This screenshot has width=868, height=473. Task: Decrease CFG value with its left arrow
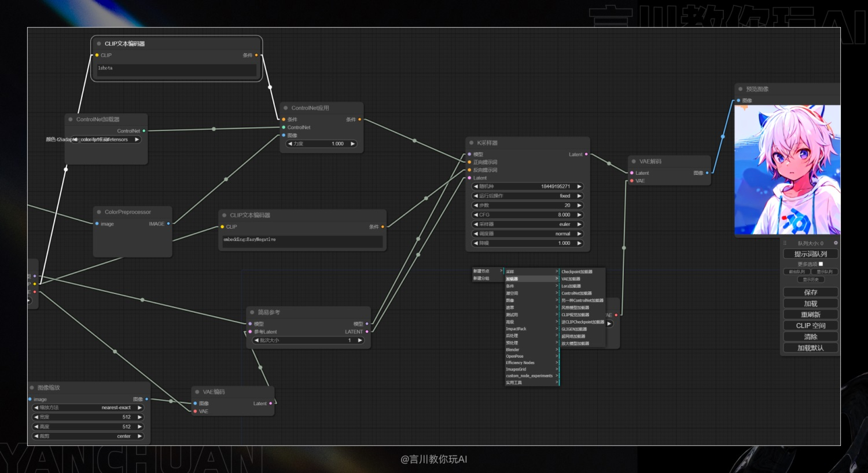click(476, 215)
